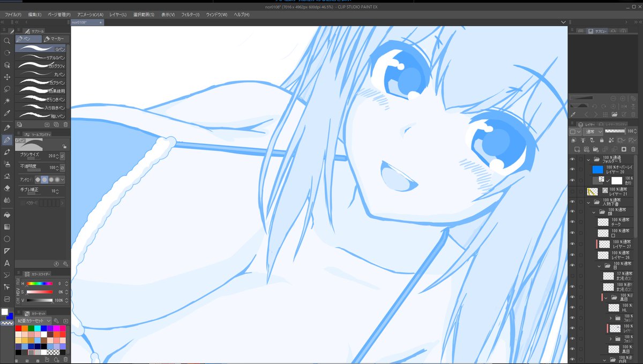643x364 pixels.
Task: Open the レイヤー(L) menu
Action: coord(117,14)
